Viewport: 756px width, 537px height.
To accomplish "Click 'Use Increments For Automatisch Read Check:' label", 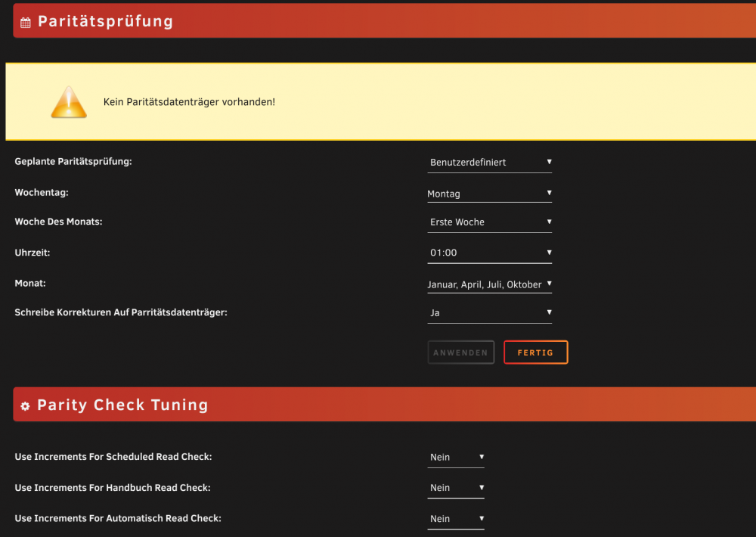I will pos(118,519).
